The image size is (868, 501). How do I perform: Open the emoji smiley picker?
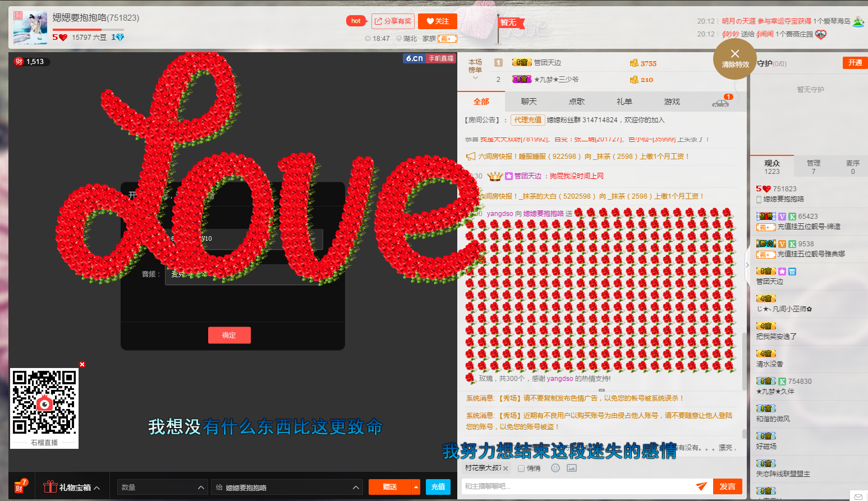555,468
